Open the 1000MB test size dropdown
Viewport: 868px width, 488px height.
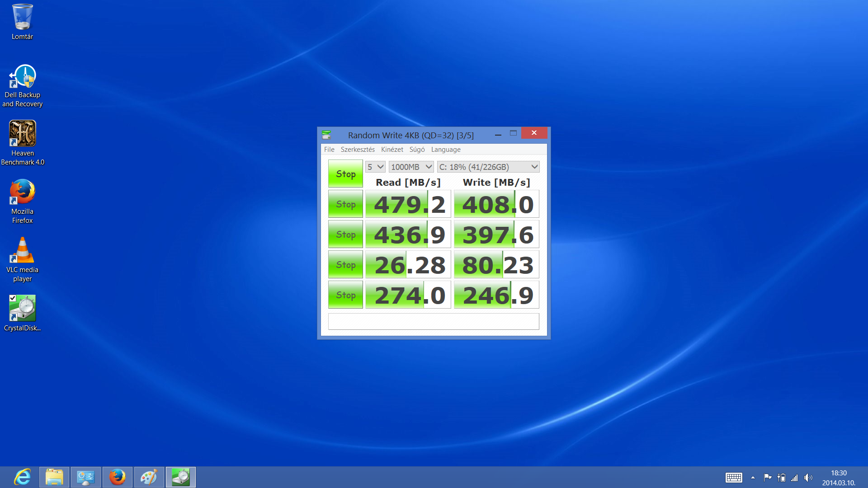[x=411, y=167]
